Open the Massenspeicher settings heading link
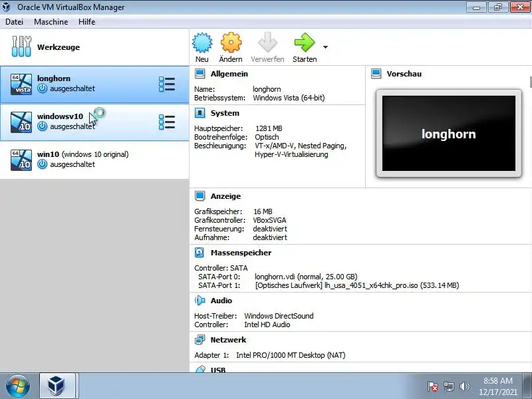 (241, 253)
